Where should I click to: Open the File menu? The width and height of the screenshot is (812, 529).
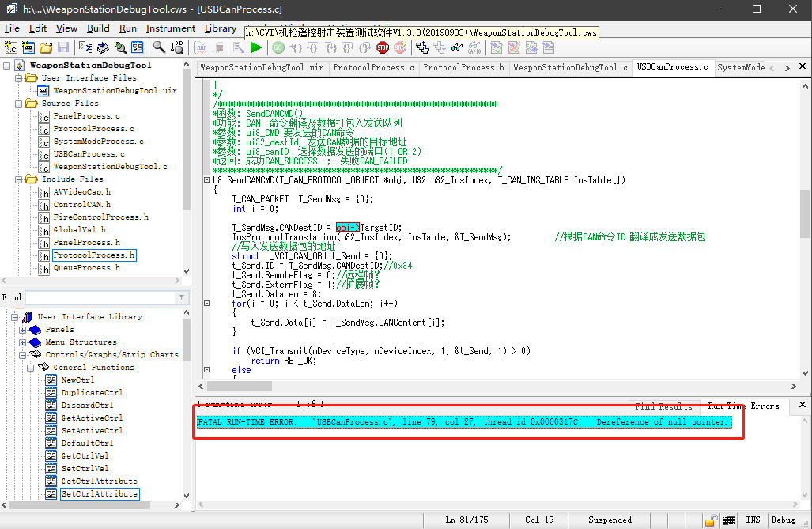pos(12,28)
